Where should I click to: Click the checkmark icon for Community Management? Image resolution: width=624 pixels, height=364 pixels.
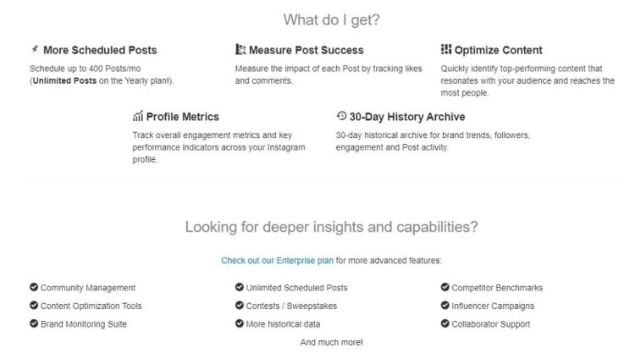tap(34, 287)
